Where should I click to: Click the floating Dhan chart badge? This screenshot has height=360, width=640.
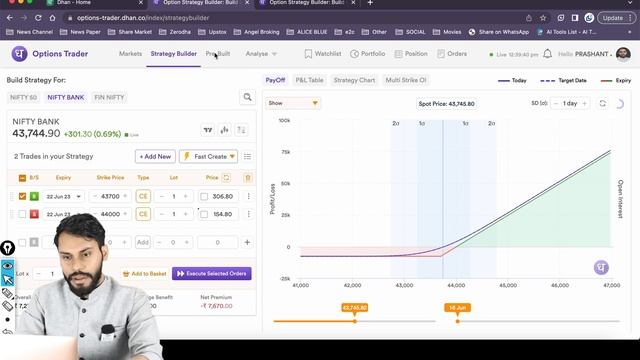click(x=601, y=268)
